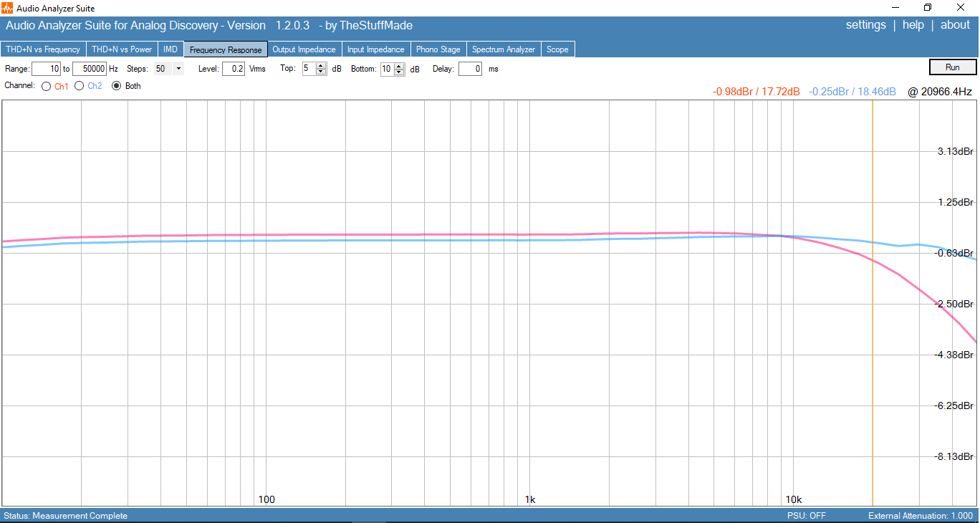
Task: Click the Audio Analyzer Suite app icon
Action: (8, 8)
